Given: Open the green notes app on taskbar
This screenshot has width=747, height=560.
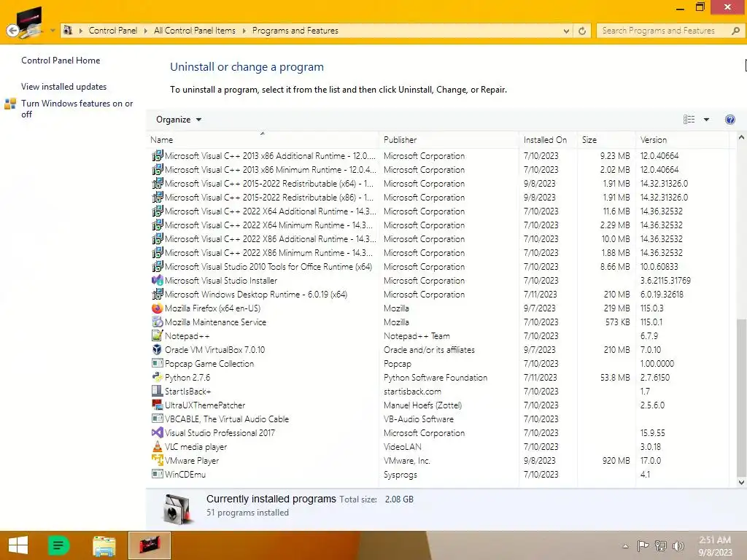Looking at the screenshot, I should (x=59, y=545).
